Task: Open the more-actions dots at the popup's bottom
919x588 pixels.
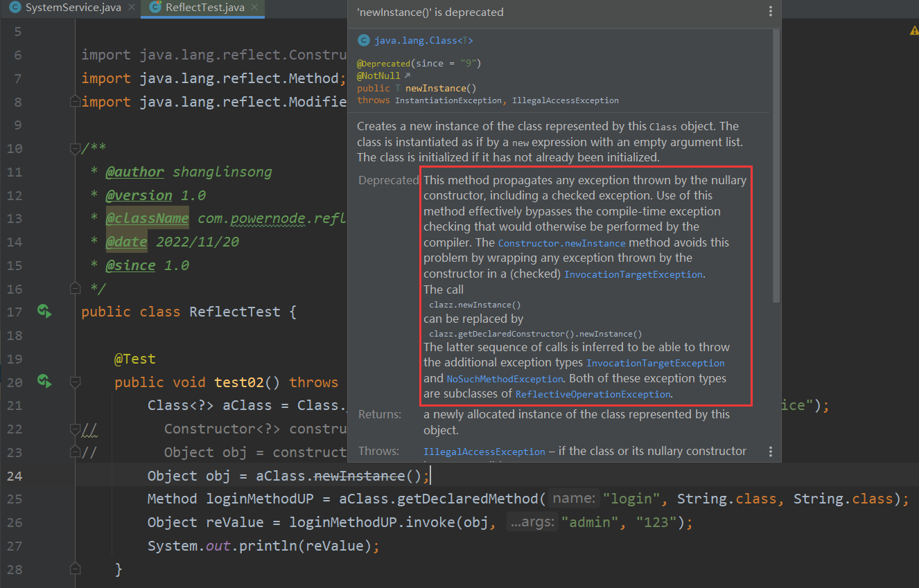Action: point(770,451)
